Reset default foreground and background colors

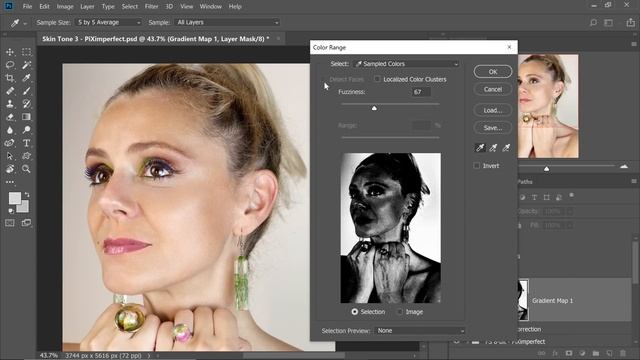pyautogui.click(x=11, y=211)
